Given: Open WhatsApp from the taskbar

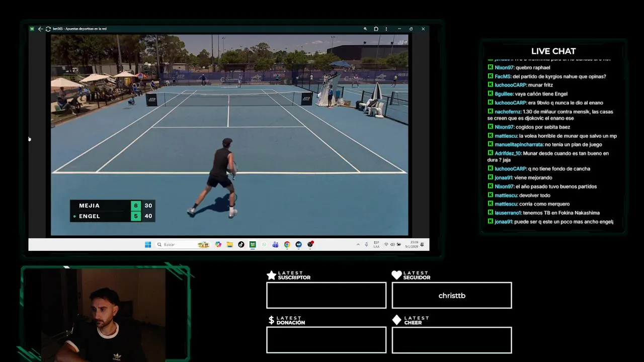Looking at the screenshot, I should point(264,244).
